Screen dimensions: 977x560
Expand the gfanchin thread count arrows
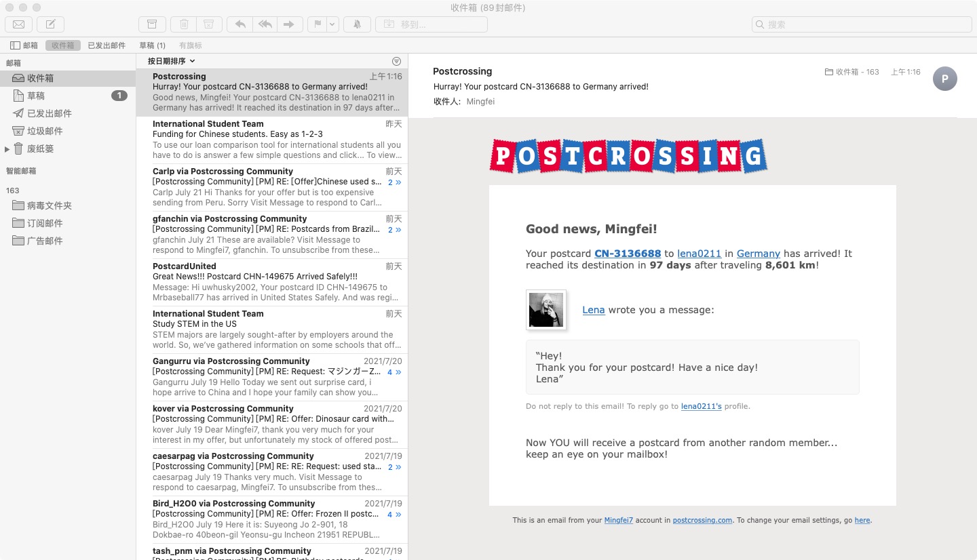pyautogui.click(x=394, y=230)
